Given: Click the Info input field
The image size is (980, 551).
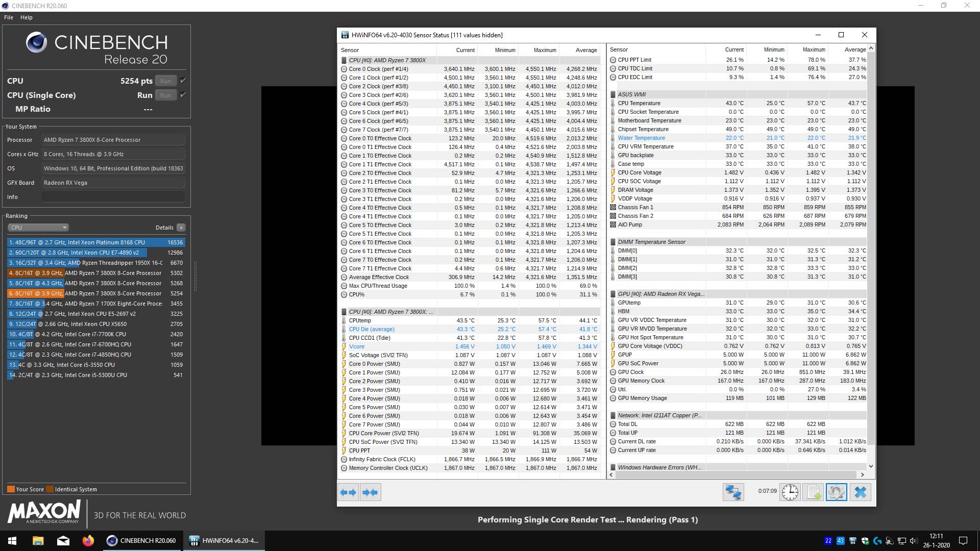Looking at the screenshot, I should (113, 197).
